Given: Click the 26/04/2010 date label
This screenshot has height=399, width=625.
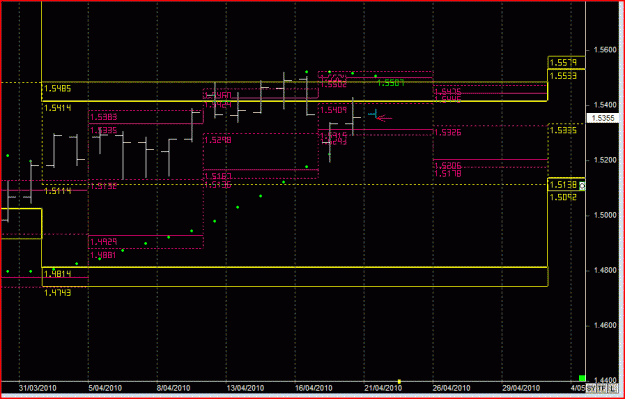Looking at the screenshot, I should point(452,388).
